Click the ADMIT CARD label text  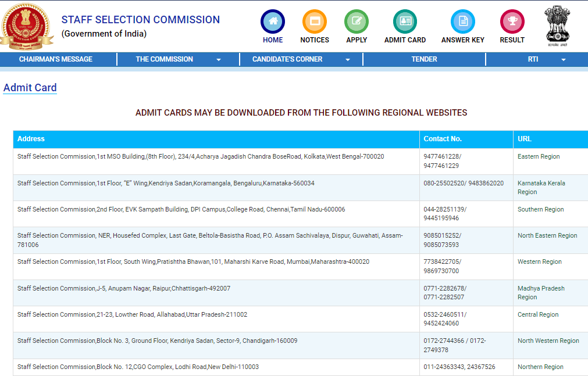pyautogui.click(x=405, y=40)
